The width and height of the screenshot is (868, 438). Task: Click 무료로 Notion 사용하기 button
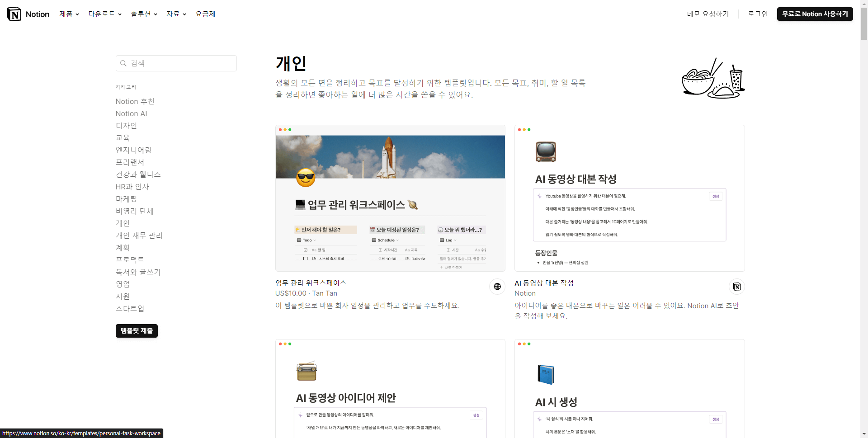click(815, 14)
